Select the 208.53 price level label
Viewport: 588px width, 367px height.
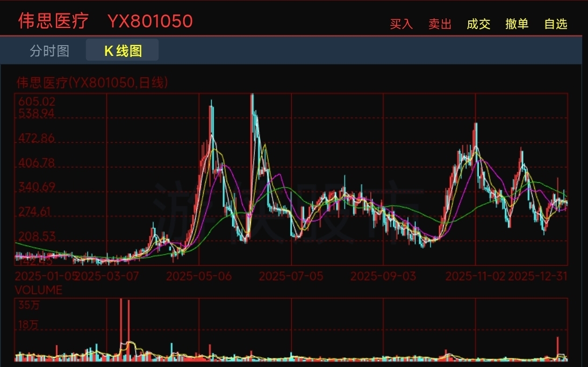37,236
